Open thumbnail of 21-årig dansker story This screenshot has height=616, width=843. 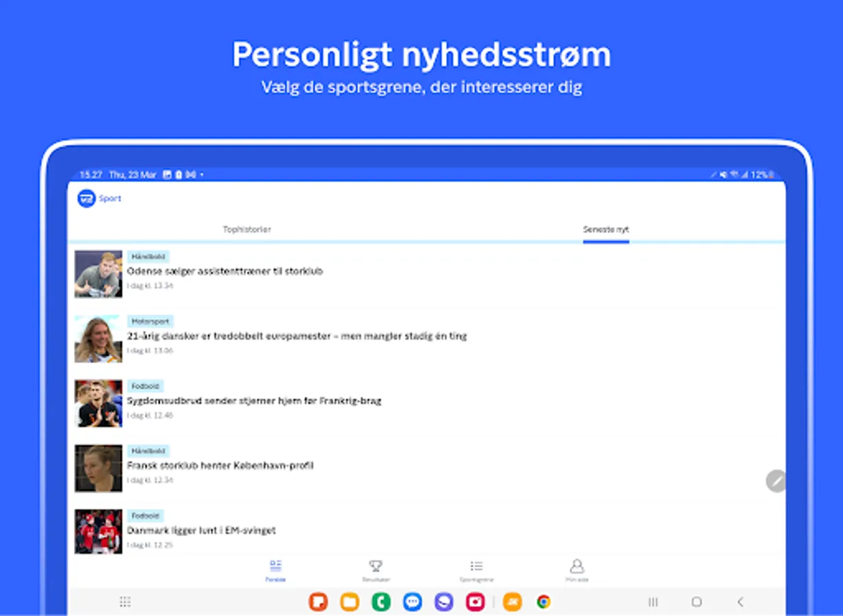pos(99,339)
